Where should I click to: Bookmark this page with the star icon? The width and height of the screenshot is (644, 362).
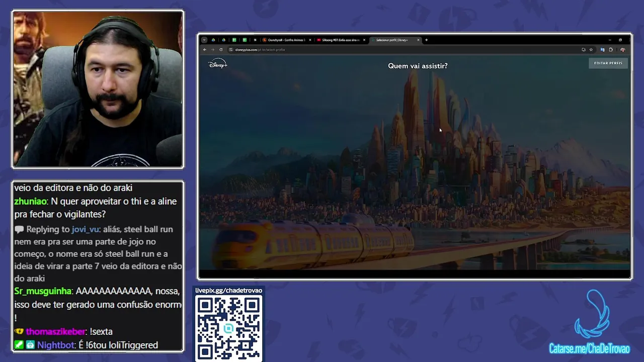click(591, 50)
